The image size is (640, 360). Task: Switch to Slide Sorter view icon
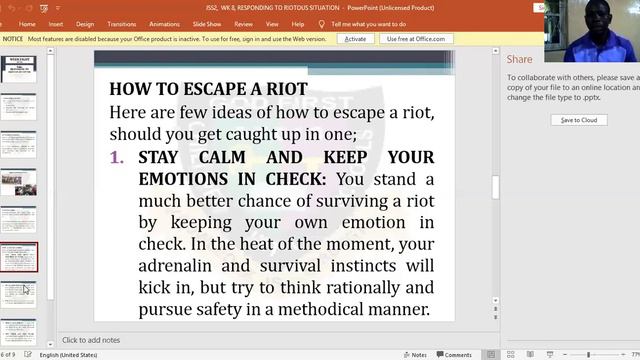point(511,354)
